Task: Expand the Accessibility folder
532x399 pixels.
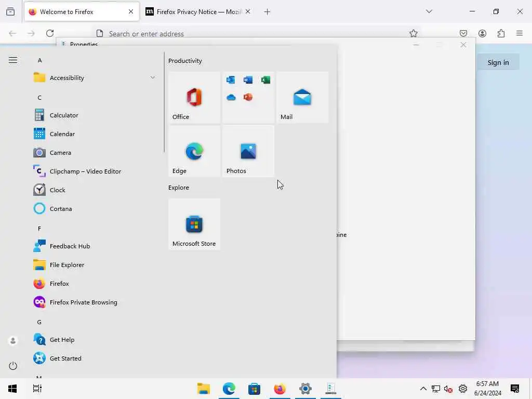Action: click(x=95, y=78)
